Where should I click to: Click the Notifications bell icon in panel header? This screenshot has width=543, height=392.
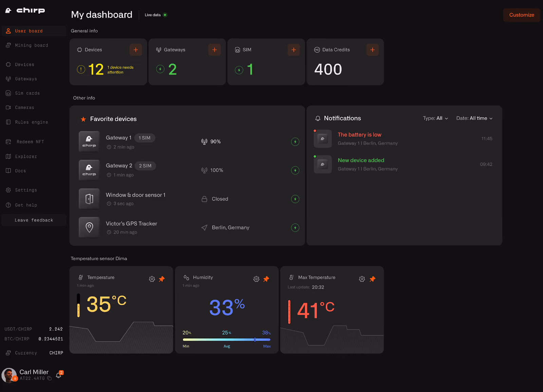pyautogui.click(x=318, y=118)
